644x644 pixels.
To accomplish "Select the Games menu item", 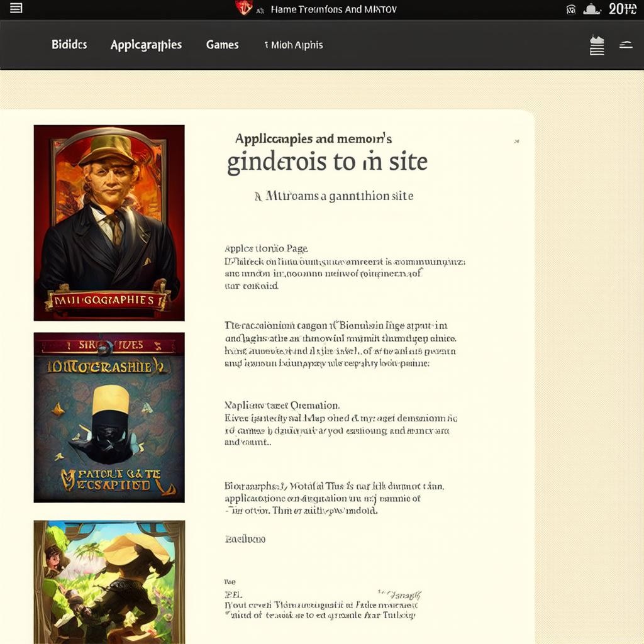I will [x=222, y=45].
